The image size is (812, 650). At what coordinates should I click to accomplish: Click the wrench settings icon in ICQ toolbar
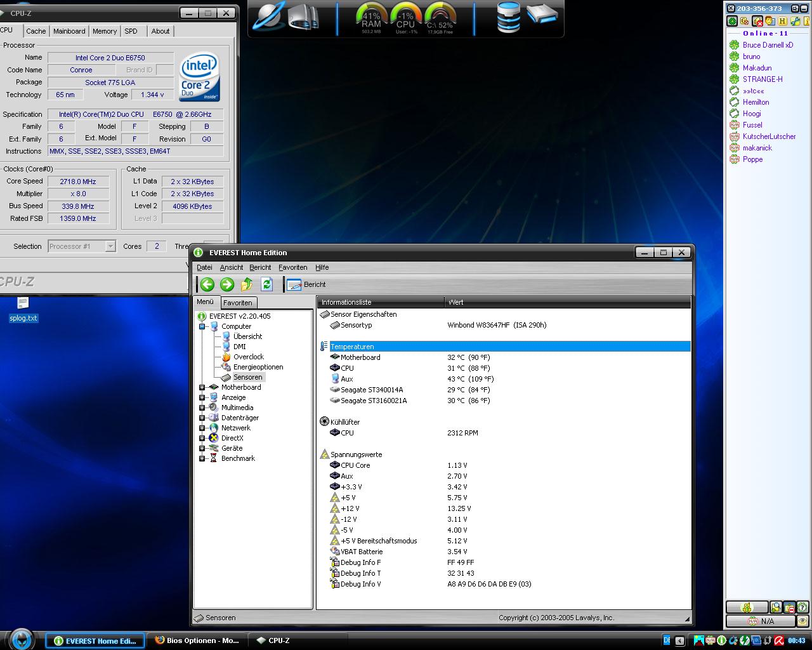[x=796, y=21]
